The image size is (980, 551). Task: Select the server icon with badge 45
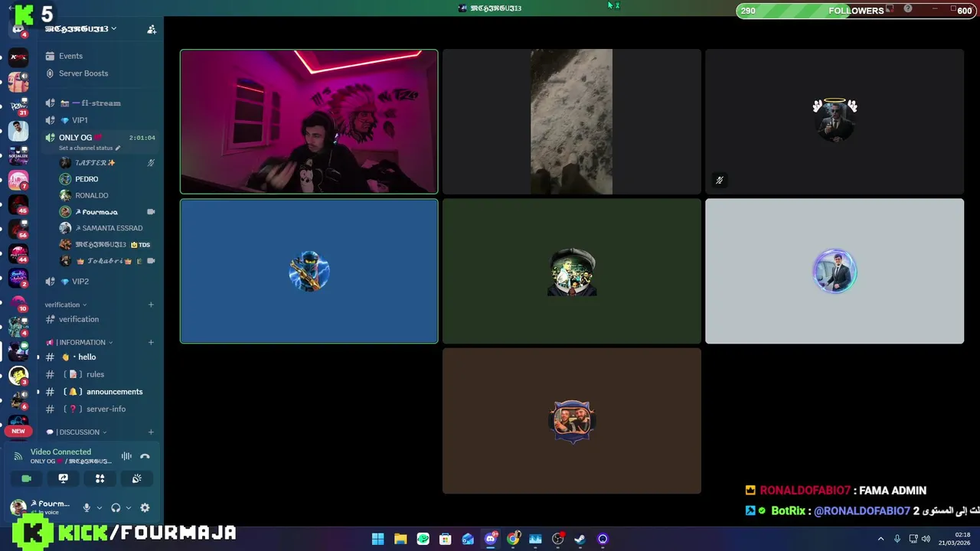pos(18,204)
